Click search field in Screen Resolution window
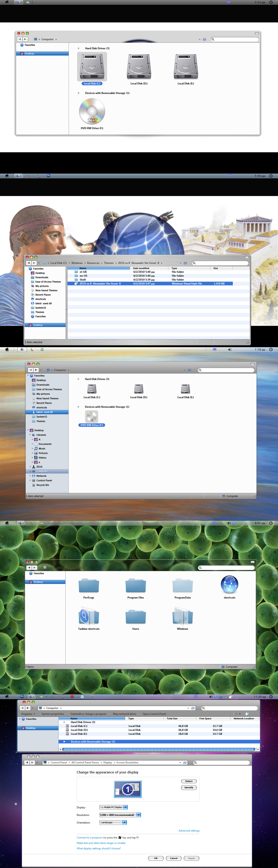The height and width of the screenshot is (868, 278). point(222,763)
